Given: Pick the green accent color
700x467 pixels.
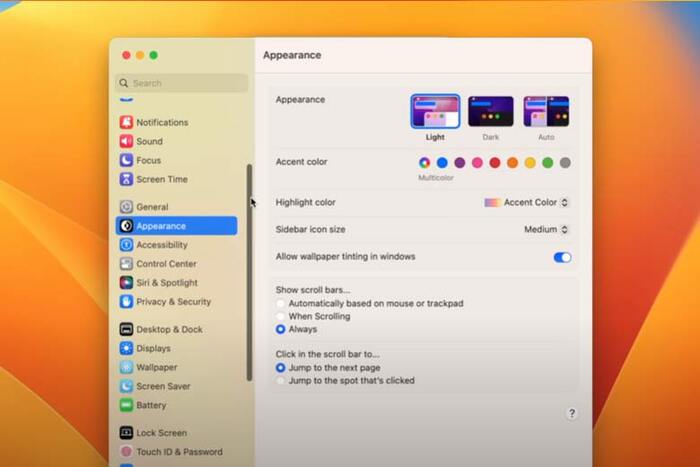Looking at the screenshot, I should click(548, 163).
